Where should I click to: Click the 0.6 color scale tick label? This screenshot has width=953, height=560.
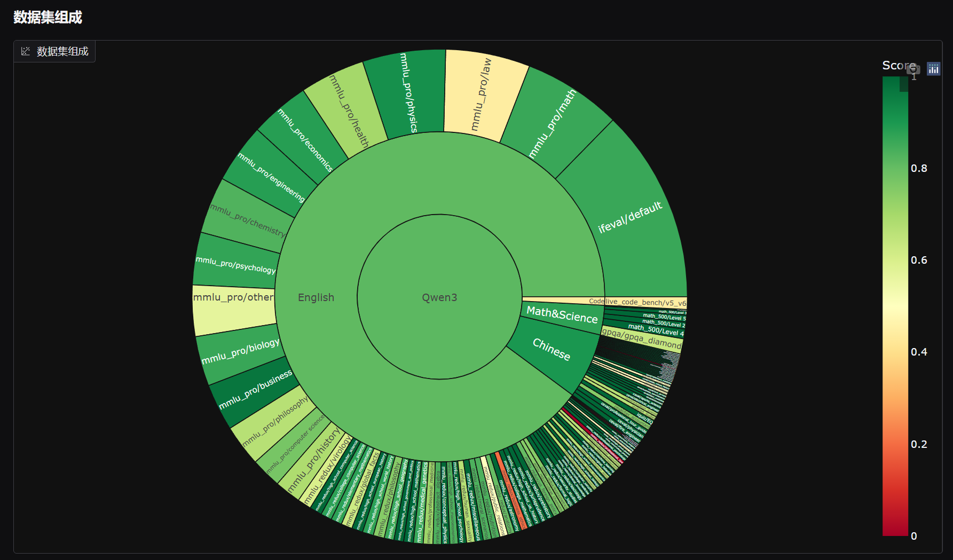pyautogui.click(x=919, y=260)
